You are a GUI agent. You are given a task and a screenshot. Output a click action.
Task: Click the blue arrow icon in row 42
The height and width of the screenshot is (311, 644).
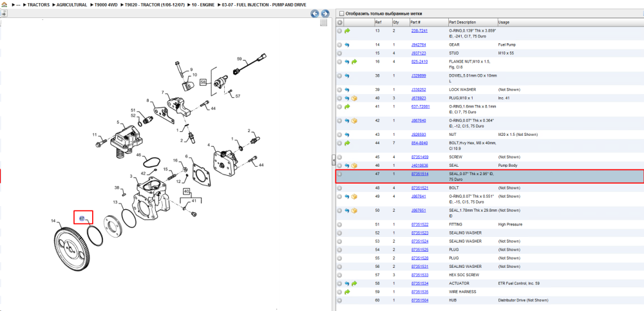click(347, 120)
